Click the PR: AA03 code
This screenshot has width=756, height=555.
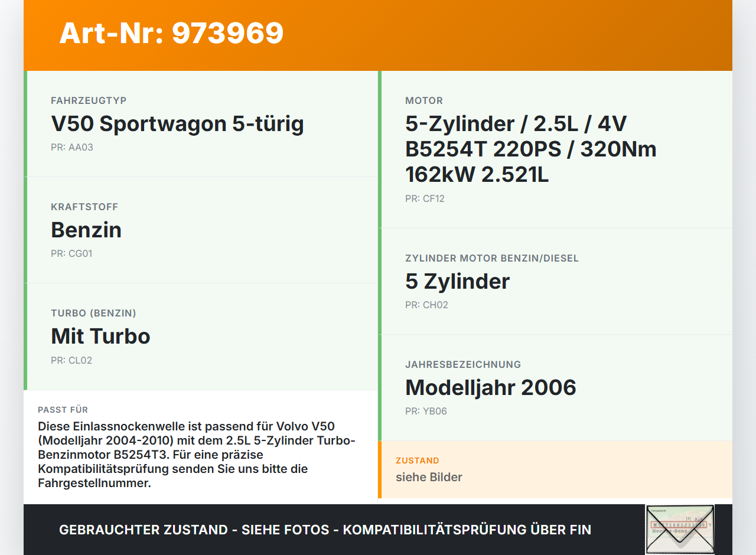[x=72, y=147]
